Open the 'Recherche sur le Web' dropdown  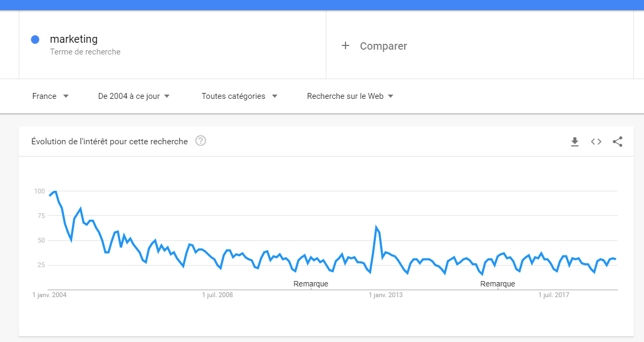click(350, 96)
